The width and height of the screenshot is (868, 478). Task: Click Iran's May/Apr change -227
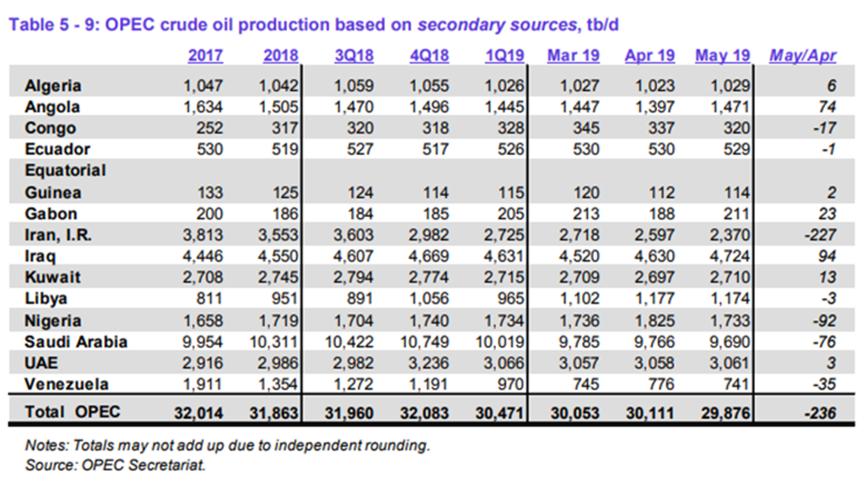820,235
